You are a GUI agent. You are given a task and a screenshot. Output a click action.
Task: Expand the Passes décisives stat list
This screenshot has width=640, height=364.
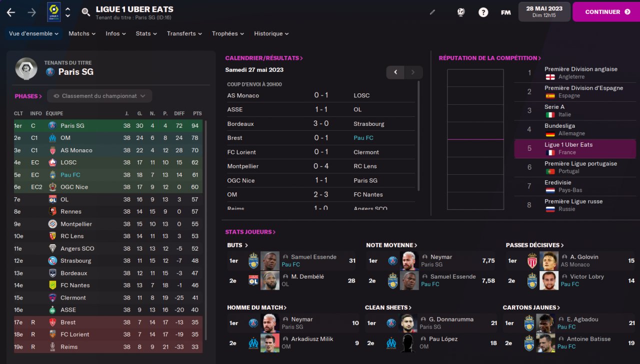pos(535,245)
